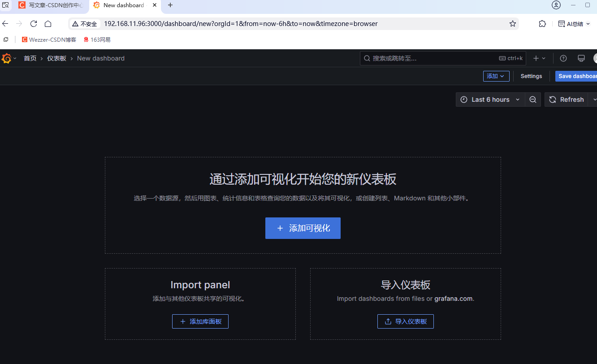Click the 不安全 security warning indicator

[x=85, y=24]
